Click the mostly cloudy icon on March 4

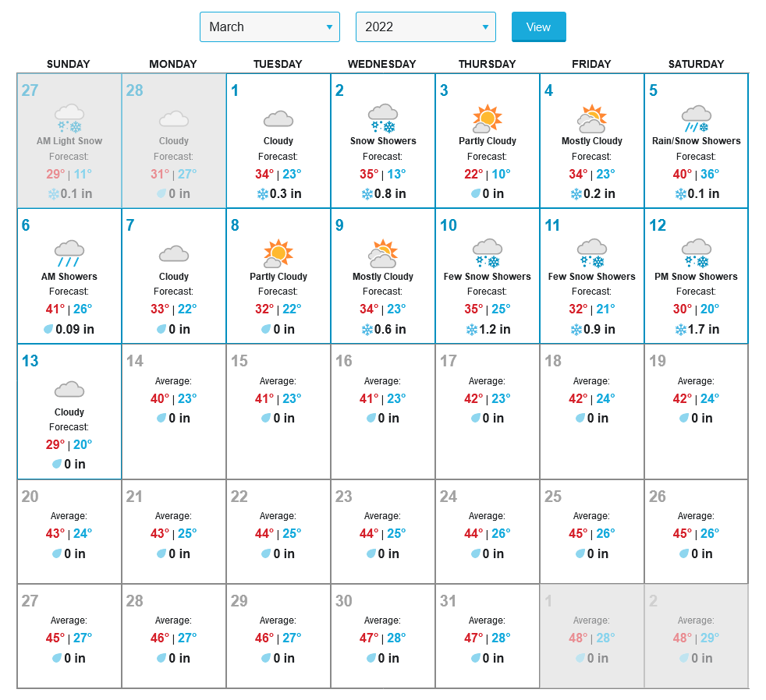592,118
